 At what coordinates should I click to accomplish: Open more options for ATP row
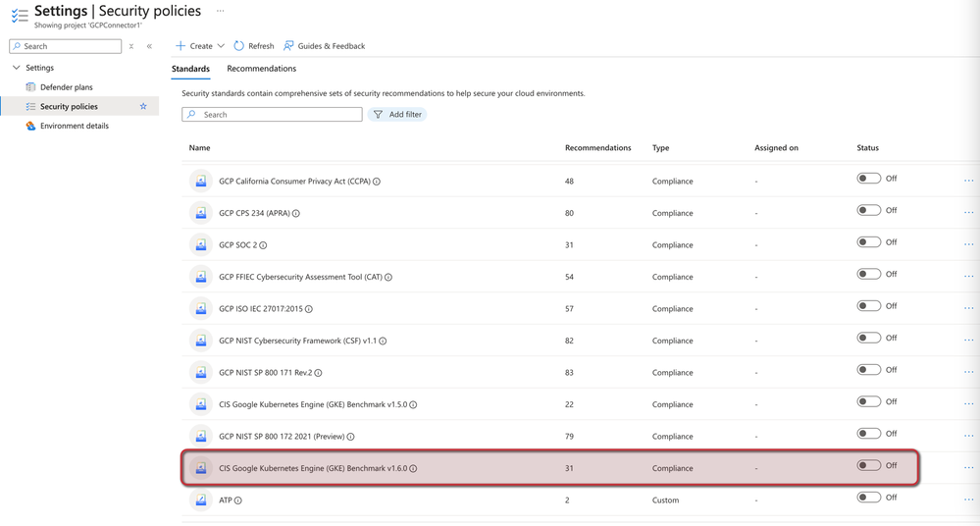(x=969, y=500)
